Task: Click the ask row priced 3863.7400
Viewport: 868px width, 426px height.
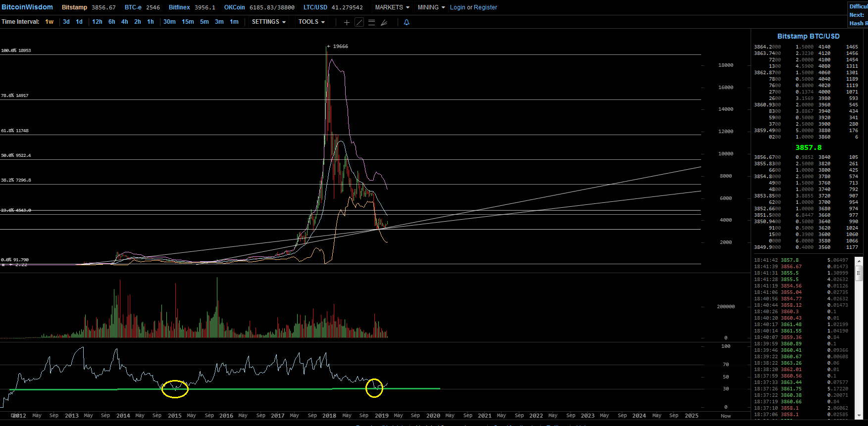Action: (x=806, y=53)
